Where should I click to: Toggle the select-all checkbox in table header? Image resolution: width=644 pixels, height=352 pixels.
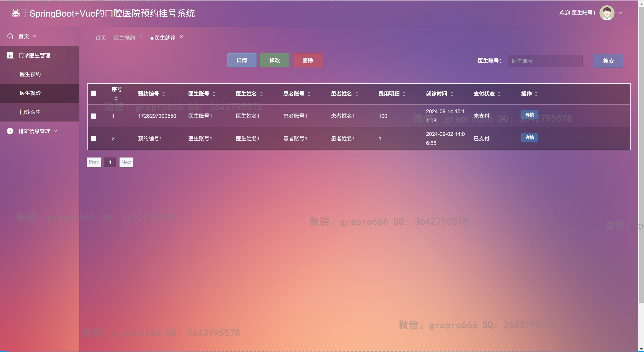point(93,93)
